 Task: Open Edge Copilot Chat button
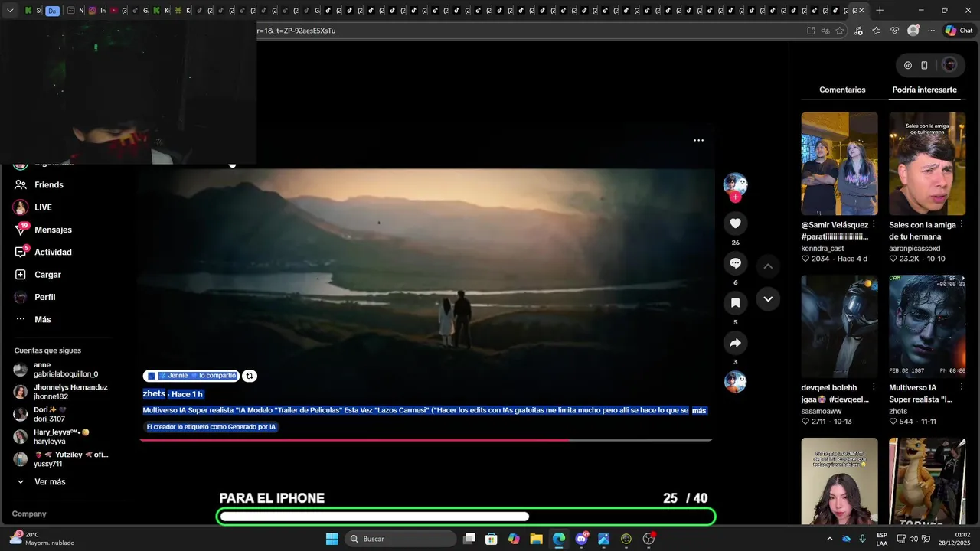click(x=959, y=31)
